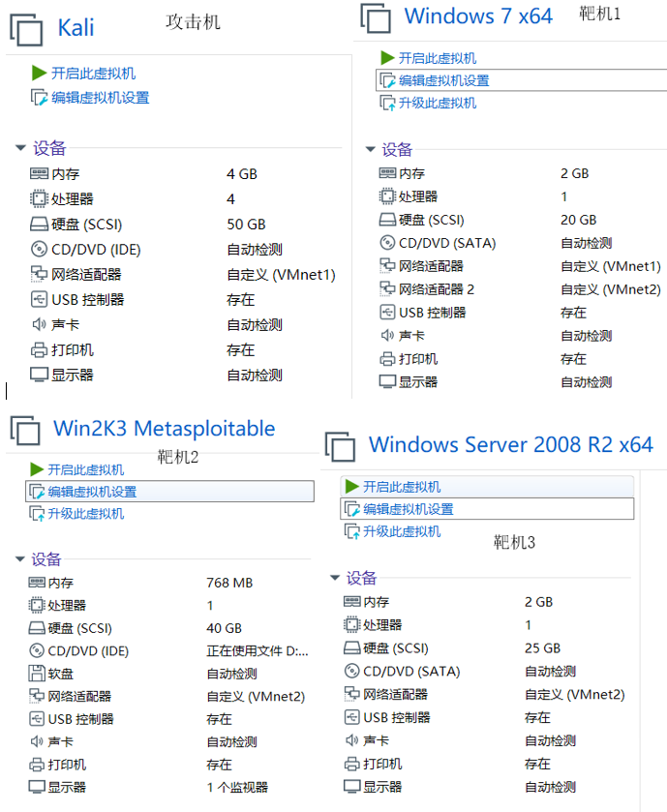Viewport: 667px width, 812px height.
Task: Click Server 2008's USB controller icon
Action: 352,717
